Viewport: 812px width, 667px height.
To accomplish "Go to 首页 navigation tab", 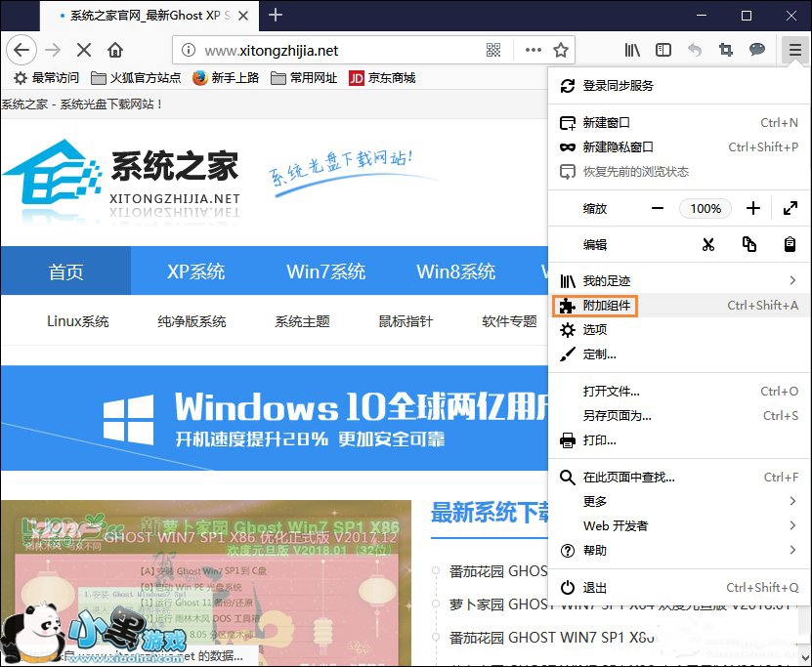I will coord(65,271).
